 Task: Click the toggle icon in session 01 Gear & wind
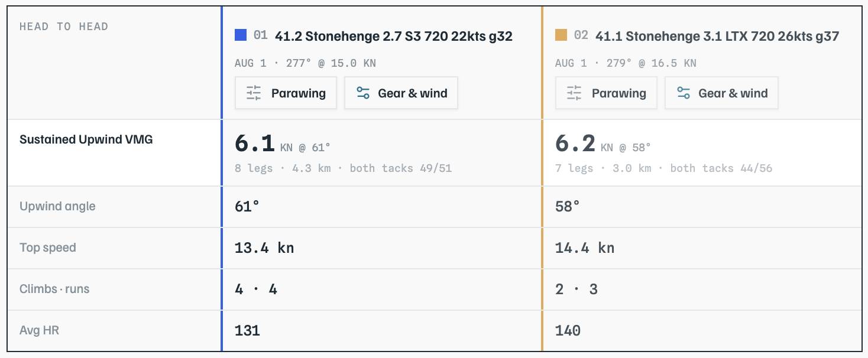[x=363, y=93]
